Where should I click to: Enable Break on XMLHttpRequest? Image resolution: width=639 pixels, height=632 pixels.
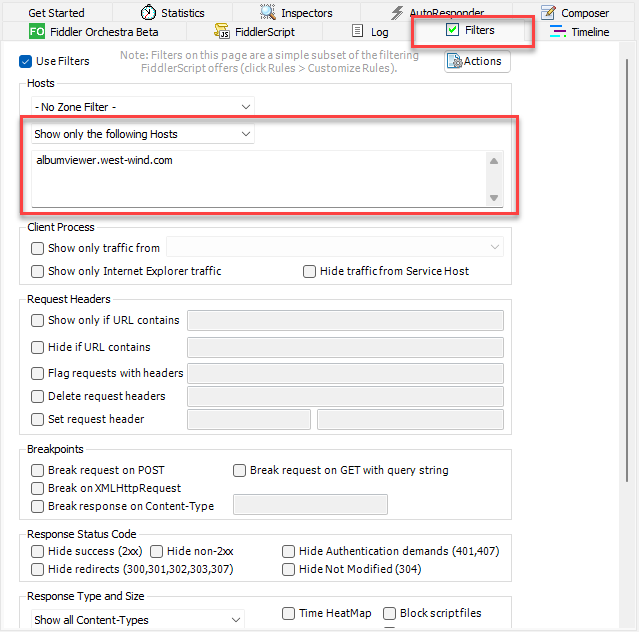[37, 488]
